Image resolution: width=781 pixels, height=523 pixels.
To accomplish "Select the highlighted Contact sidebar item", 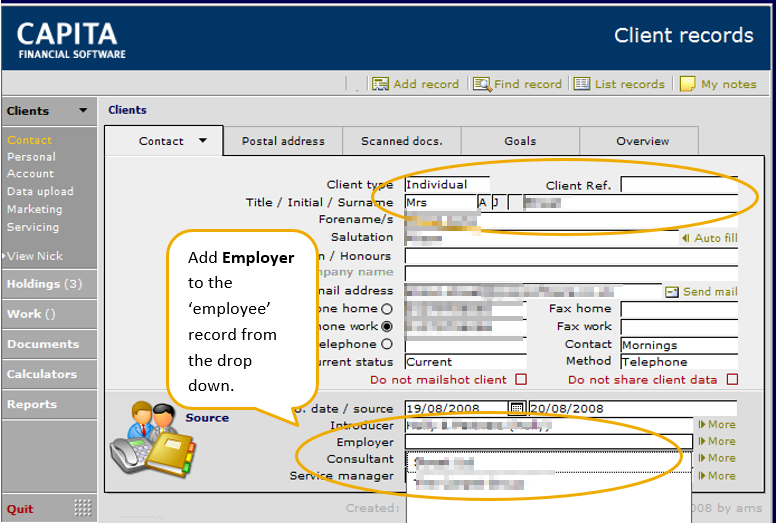I will click(x=29, y=140).
